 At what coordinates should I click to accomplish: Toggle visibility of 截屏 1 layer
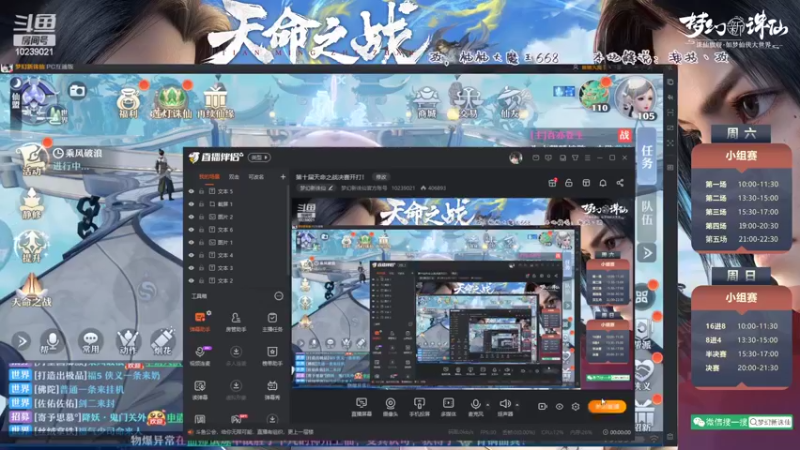pyautogui.click(x=191, y=204)
